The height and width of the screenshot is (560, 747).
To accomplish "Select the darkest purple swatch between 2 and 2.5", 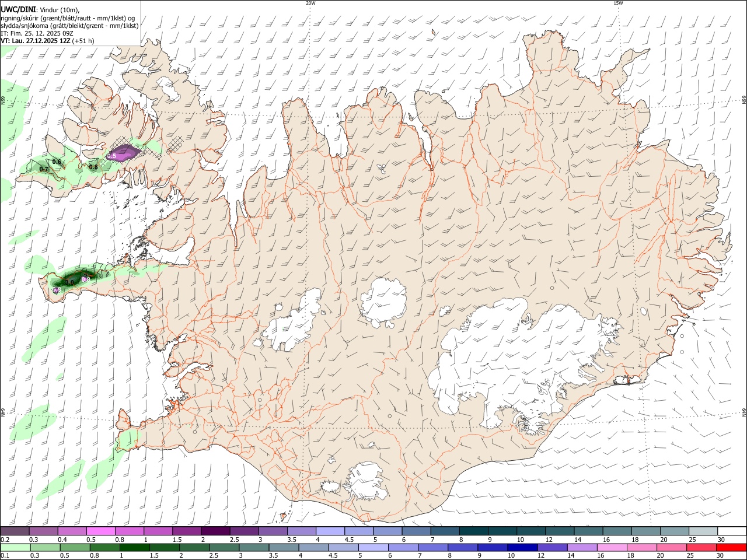I will [215, 531].
